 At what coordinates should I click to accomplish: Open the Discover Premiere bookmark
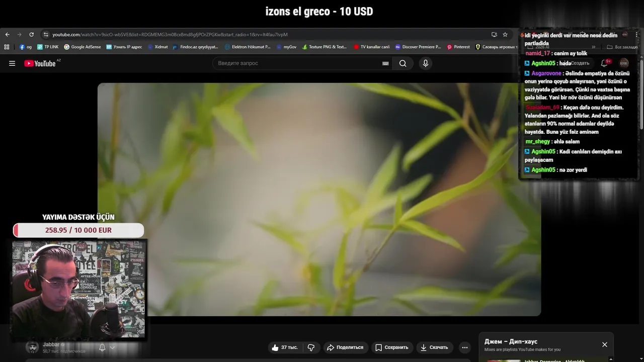click(x=418, y=47)
